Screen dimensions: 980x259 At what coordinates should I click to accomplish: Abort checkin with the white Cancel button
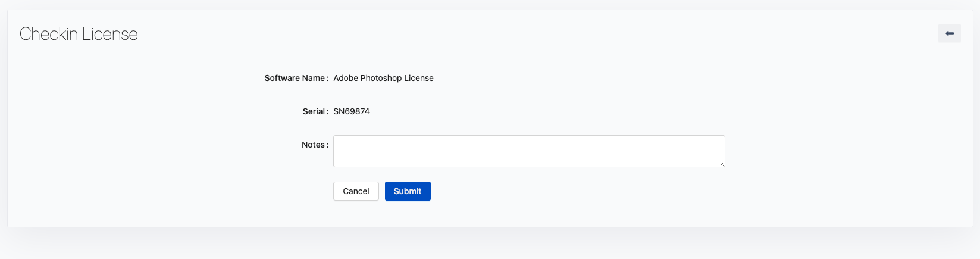point(356,191)
